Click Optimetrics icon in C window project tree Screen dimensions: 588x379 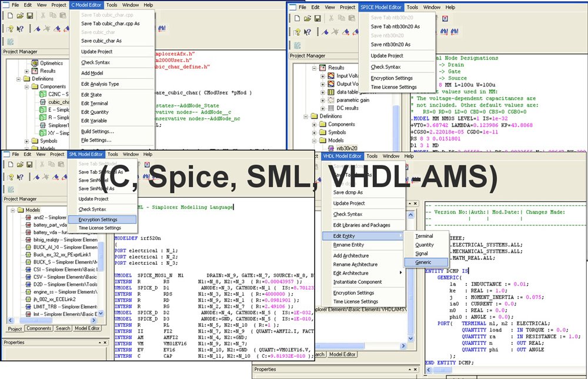point(35,63)
